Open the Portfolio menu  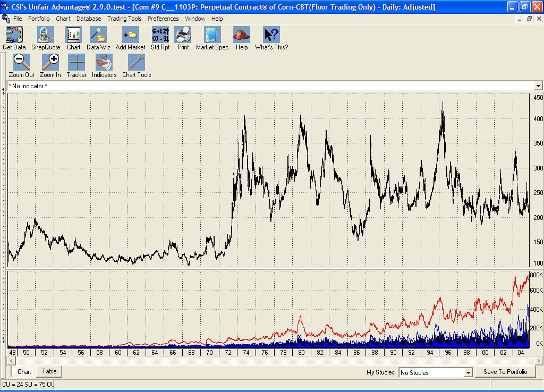(39, 19)
